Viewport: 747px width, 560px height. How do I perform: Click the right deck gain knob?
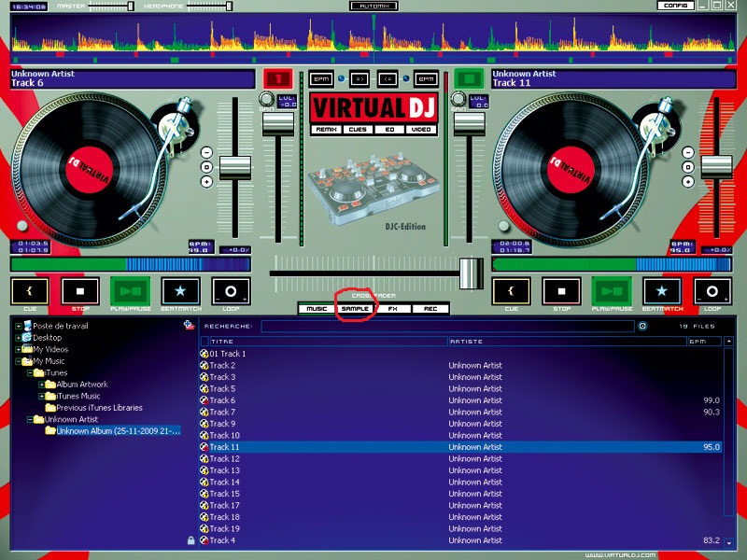tap(458, 99)
